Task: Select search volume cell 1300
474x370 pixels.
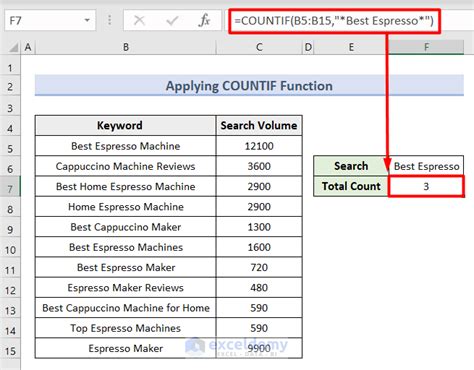Action: [259, 227]
